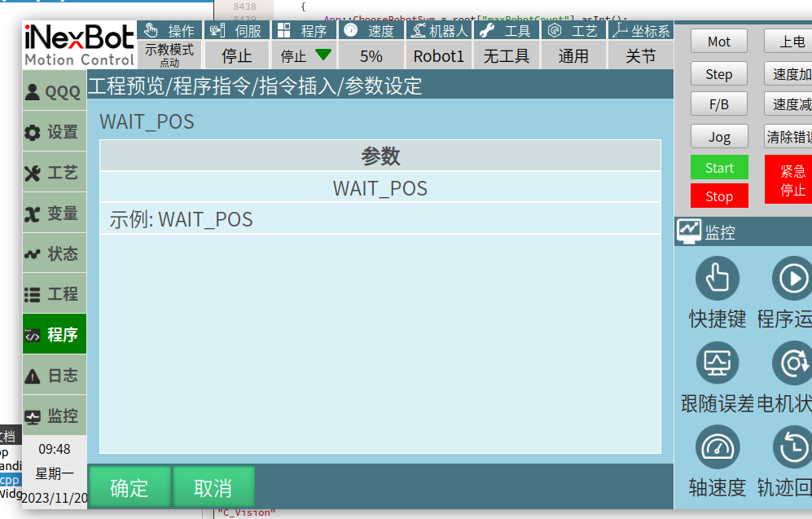Switch to the 日志 log tab
The height and width of the screenshot is (519, 812).
[54, 376]
